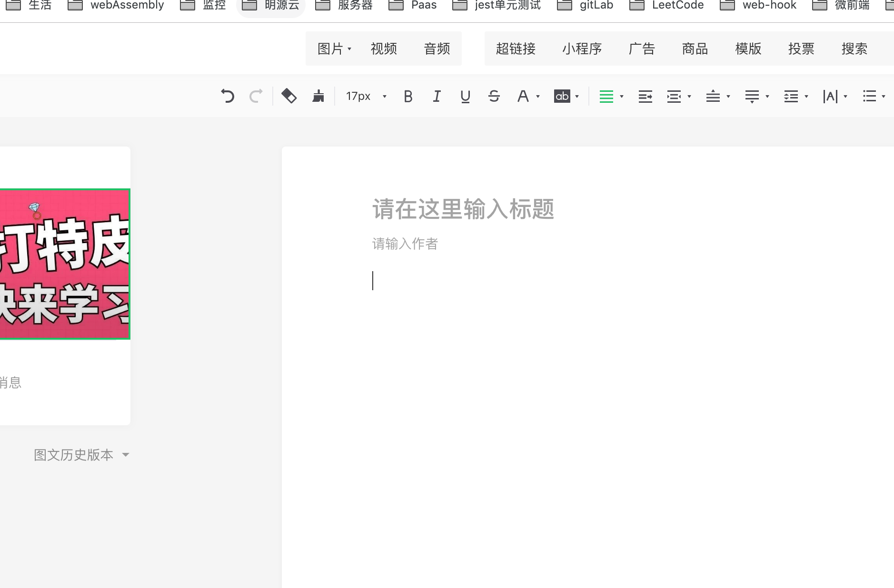
Task: Pick a text background color with ab icon
Action: (x=562, y=97)
